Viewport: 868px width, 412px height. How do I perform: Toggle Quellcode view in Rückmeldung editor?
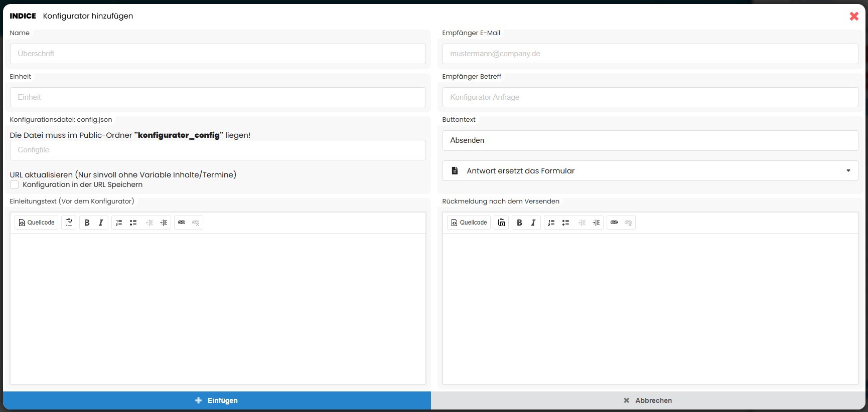click(469, 223)
